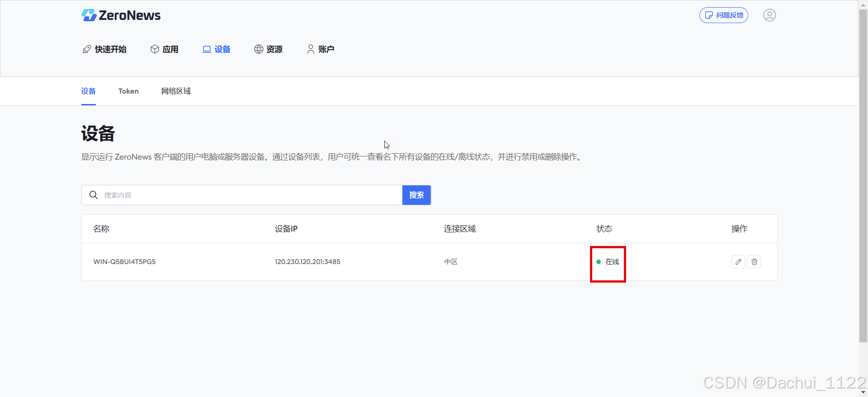Screen dimensions: 868x397
Task: Open the 账户 menu item
Action: pos(321,49)
